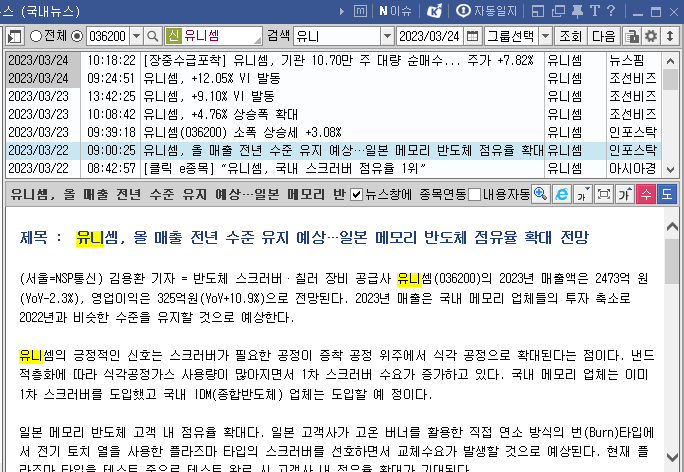Select the 유니셈, +9.10% VI 발동 row
Screen dimensions: 684x472
point(333,96)
